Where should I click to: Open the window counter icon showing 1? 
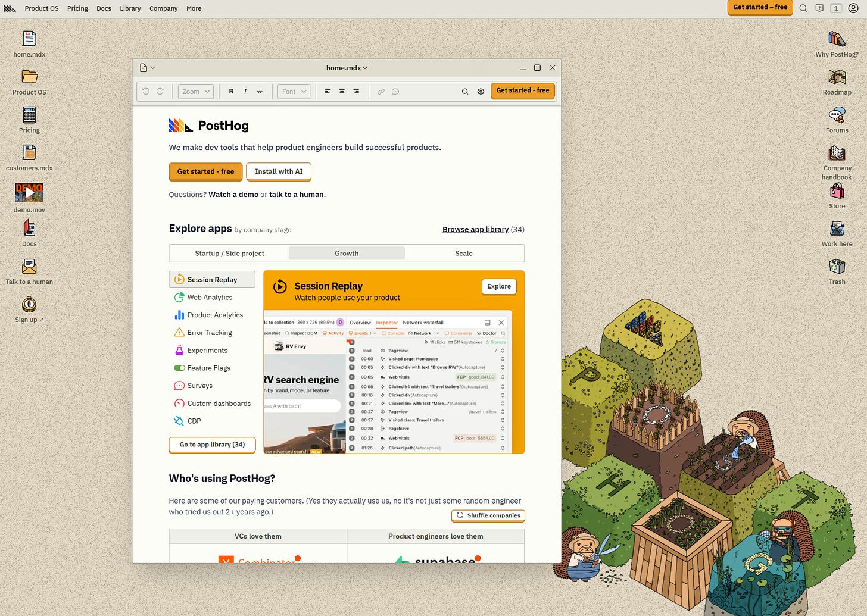(836, 8)
